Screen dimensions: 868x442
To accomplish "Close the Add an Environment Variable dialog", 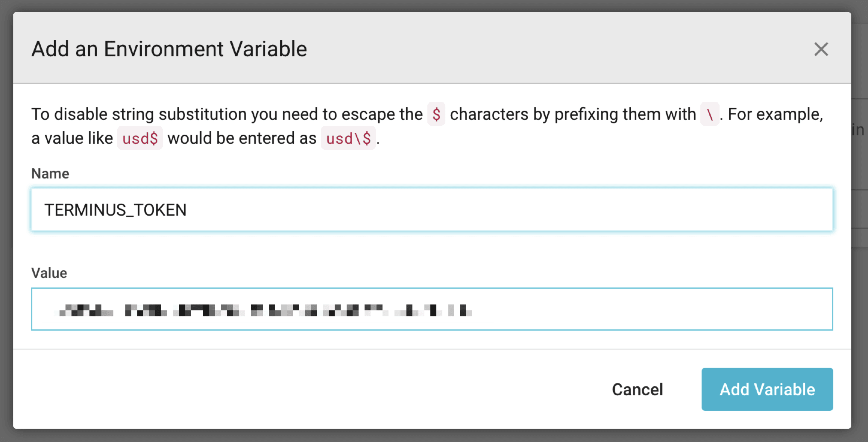I will pyautogui.click(x=821, y=49).
